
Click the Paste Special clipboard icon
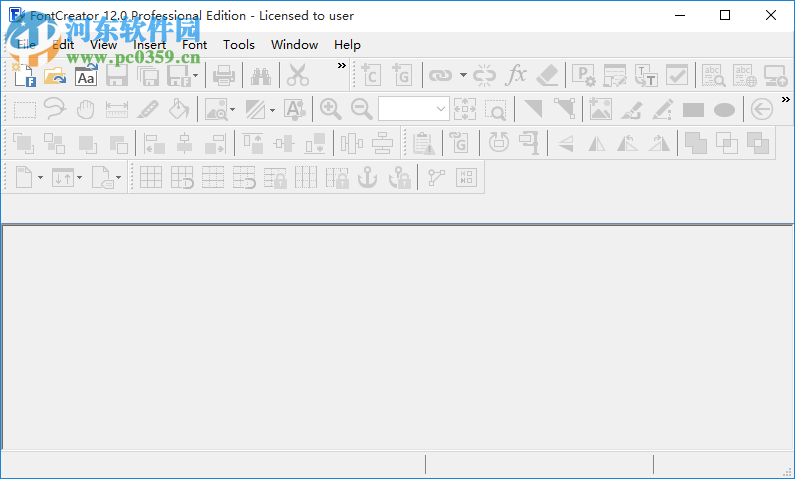point(423,143)
